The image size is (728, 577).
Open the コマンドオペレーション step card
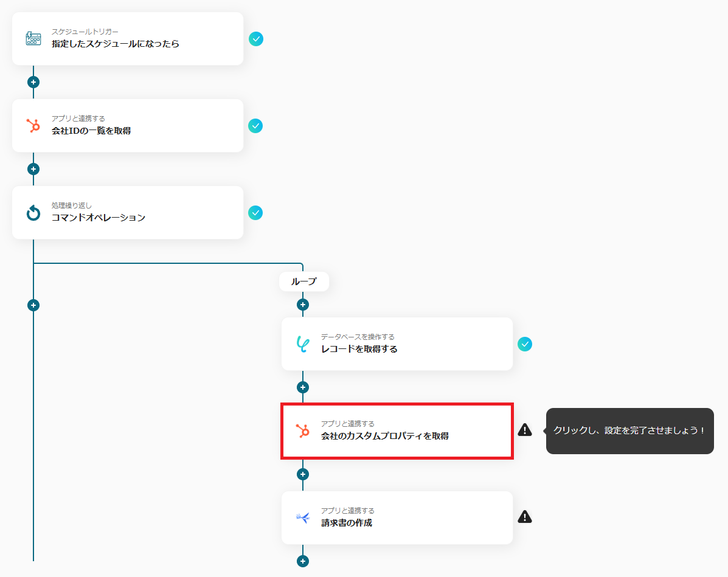tap(128, 213)
